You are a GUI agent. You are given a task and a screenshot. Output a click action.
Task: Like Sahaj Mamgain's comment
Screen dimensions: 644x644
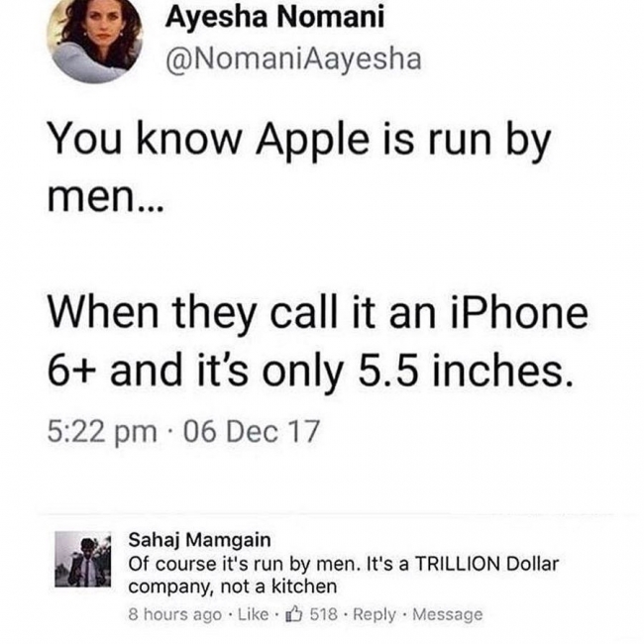click(253, 614)
